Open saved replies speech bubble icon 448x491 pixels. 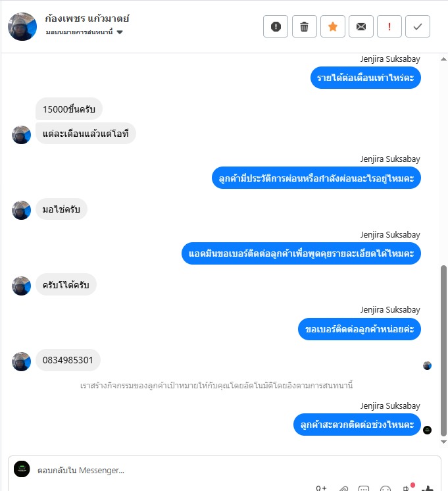364,488
